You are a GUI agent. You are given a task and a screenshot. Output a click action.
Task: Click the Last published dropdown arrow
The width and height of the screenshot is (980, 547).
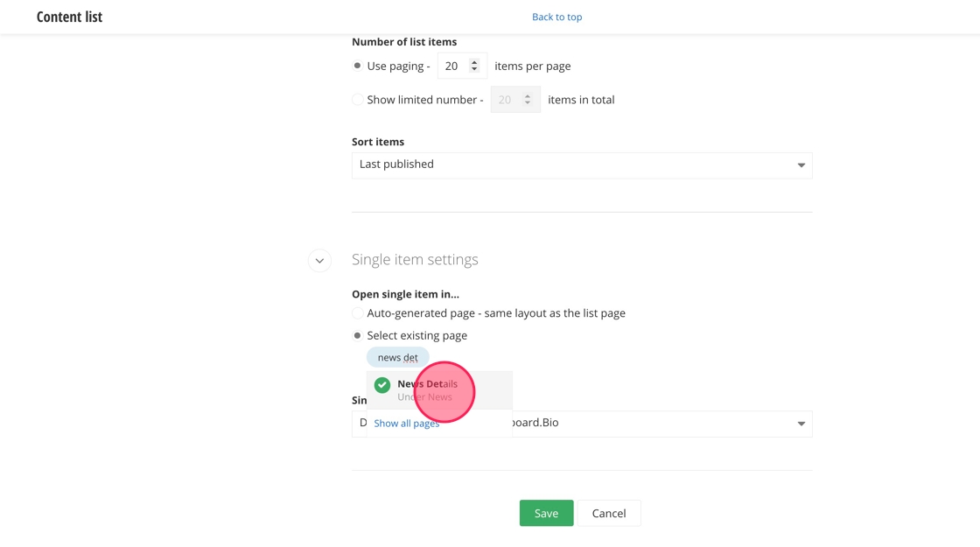coord(801,165)
